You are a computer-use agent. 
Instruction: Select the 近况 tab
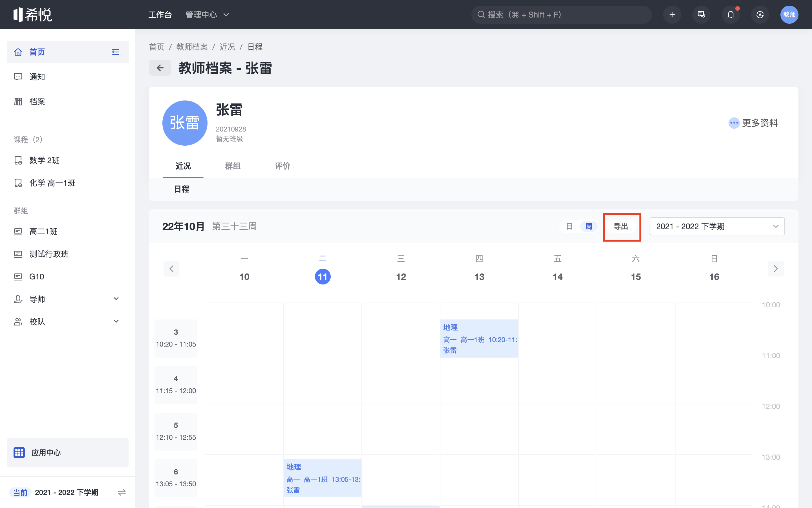coord(183,166)
